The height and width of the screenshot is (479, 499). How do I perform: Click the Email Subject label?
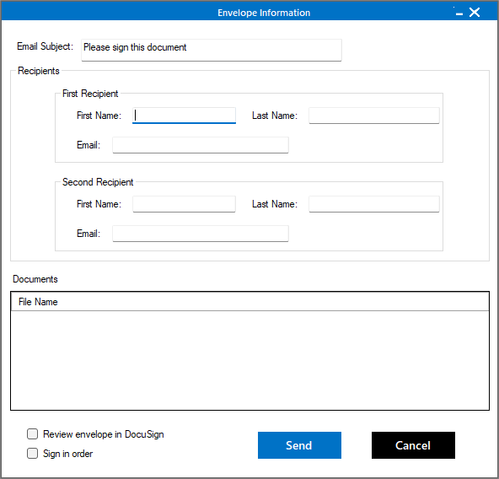pyautogui.click(x=45, y=46)
